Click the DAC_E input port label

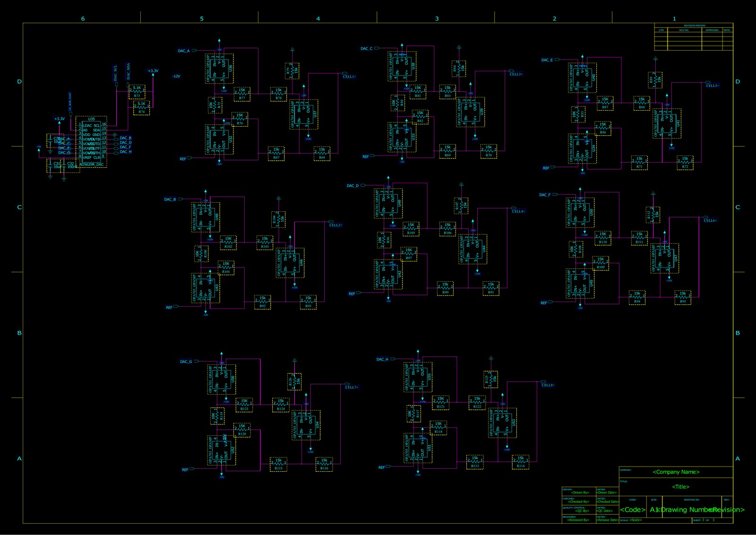click(x=547, y=60)
